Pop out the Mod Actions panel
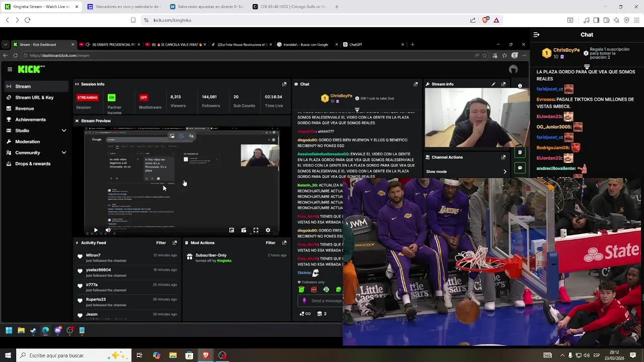 tap(284, 242)
